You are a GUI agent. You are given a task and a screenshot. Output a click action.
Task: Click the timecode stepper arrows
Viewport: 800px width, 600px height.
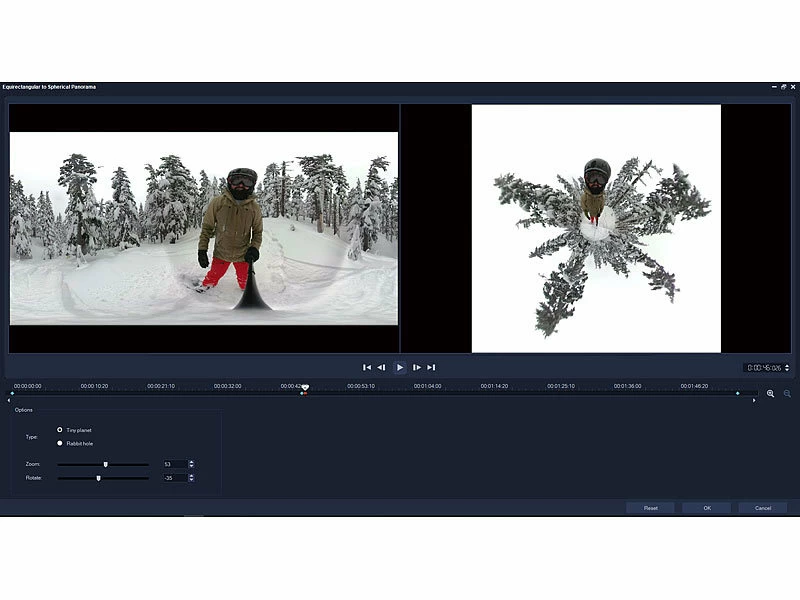787,368
